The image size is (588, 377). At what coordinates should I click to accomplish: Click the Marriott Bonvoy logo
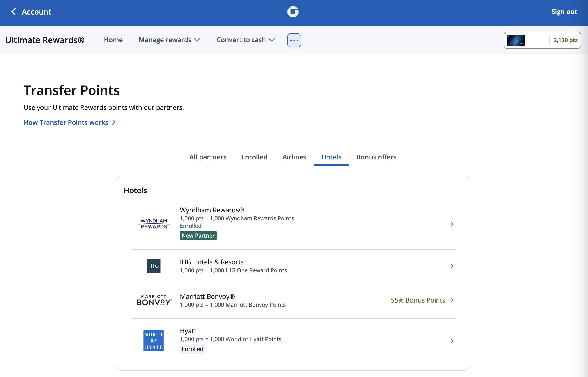click(x=154, y=300)
